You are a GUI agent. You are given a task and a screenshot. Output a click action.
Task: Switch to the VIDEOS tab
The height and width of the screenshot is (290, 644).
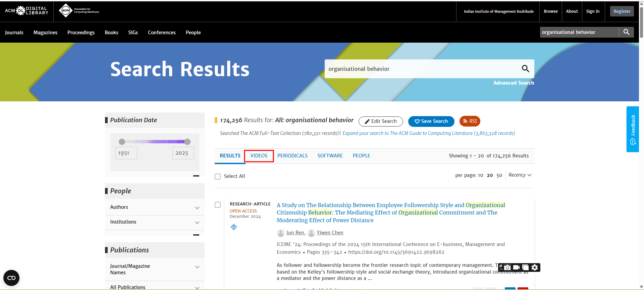coord(259,156)
